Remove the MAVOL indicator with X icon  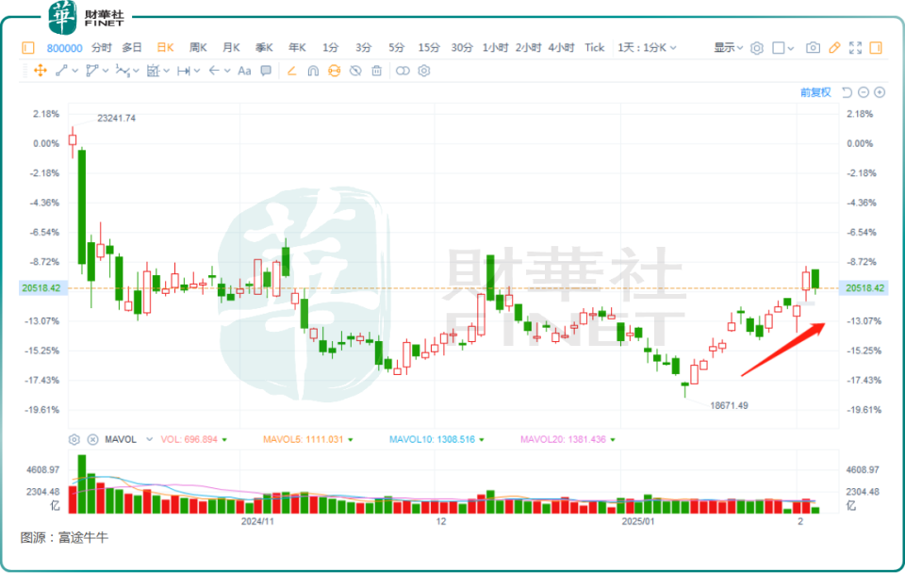click(x=92, y=440)
